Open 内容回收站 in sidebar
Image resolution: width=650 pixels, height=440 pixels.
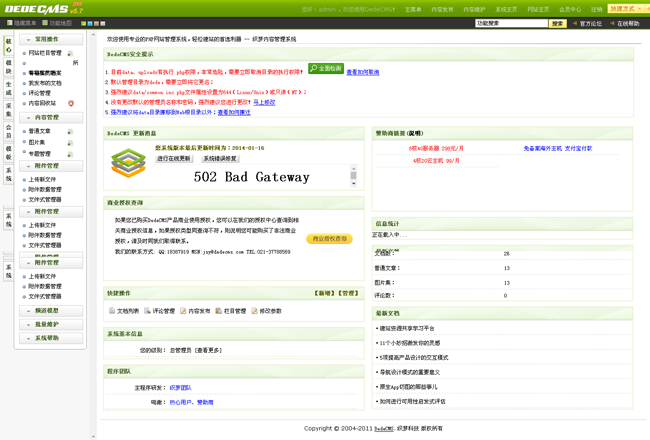(x=42, y=103)
